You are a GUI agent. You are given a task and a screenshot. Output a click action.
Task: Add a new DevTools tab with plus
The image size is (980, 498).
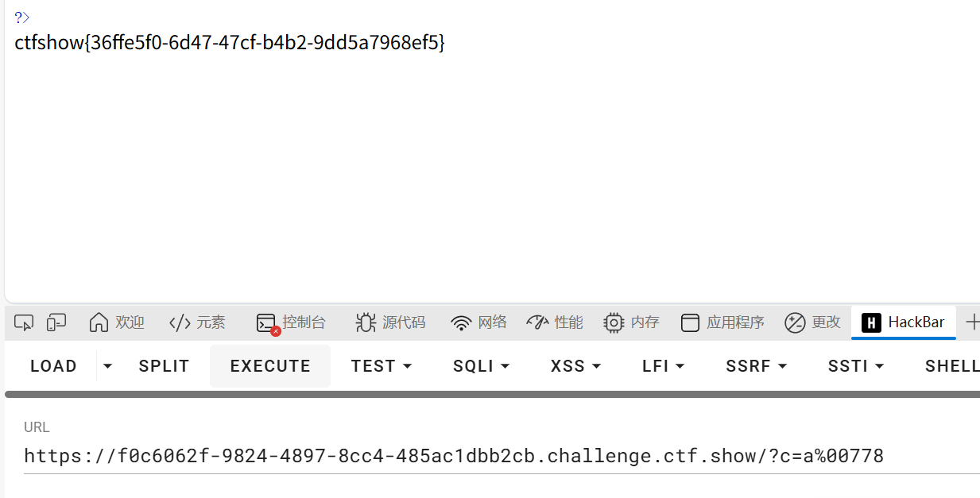click(x=972, y=322)
